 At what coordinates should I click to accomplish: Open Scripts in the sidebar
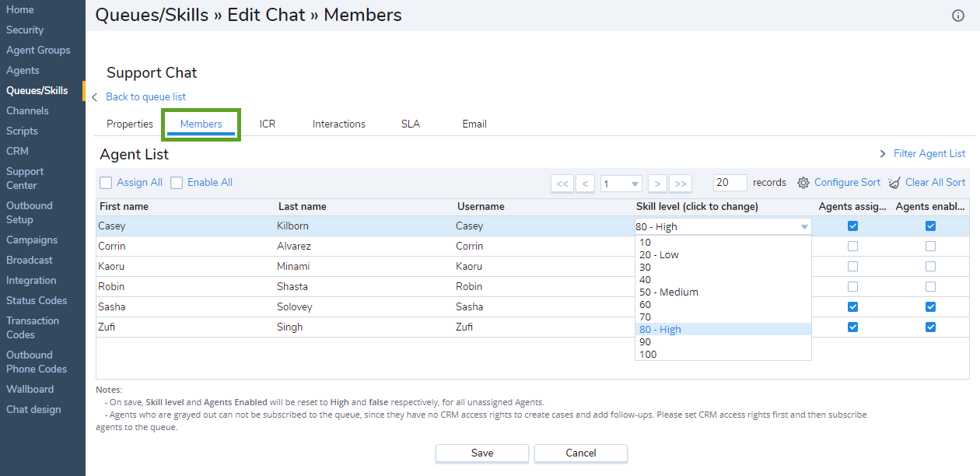tap(22, 131)
